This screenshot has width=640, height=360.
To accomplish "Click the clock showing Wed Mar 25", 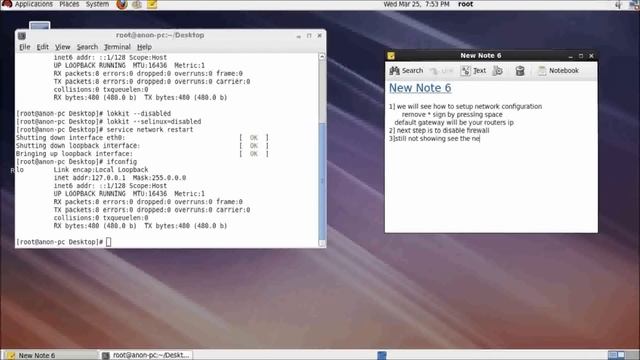I will coord(416,4).
